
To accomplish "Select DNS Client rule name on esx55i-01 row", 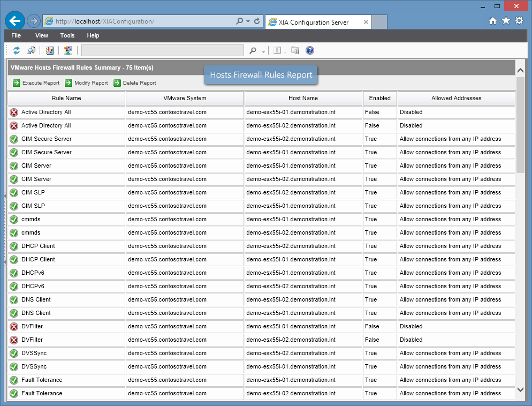I will [x=36, y=313].
